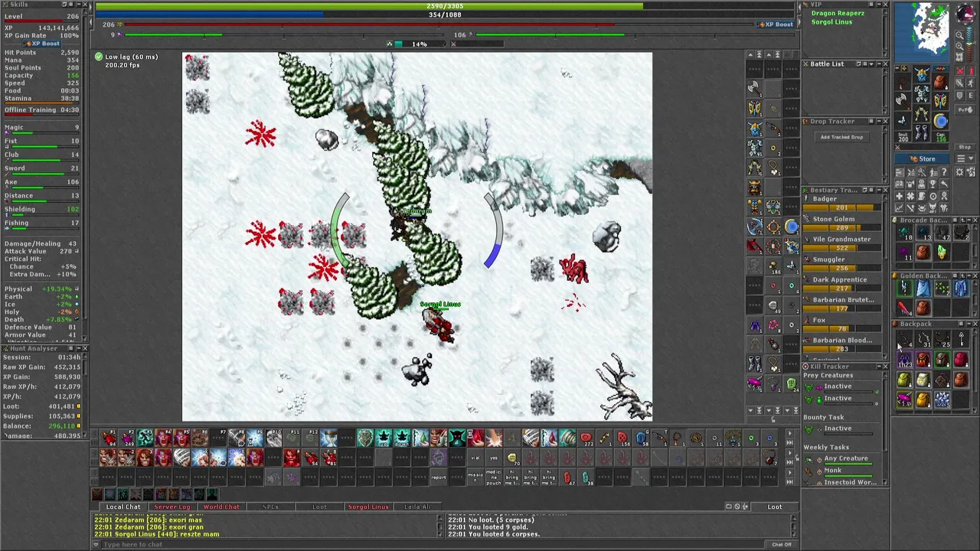980x551 pixels.
Task: Select the NPCs chat tab
Action: [270, 507]
